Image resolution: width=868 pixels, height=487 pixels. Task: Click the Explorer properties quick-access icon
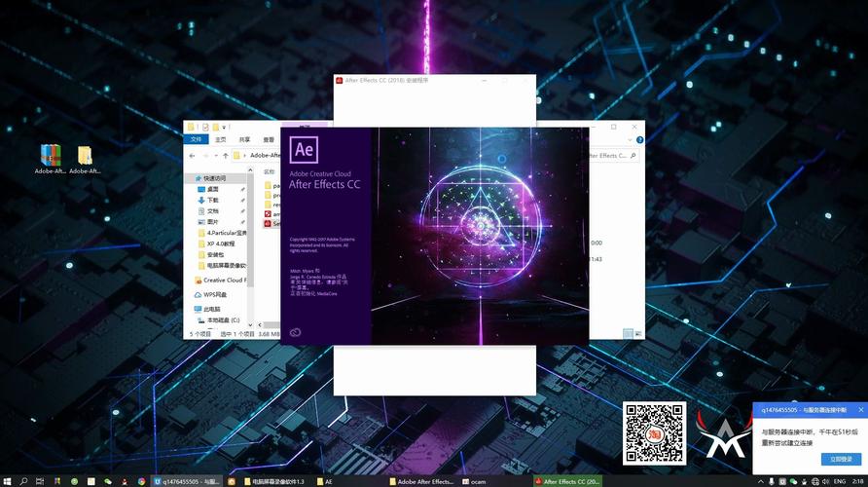(205, 128)
